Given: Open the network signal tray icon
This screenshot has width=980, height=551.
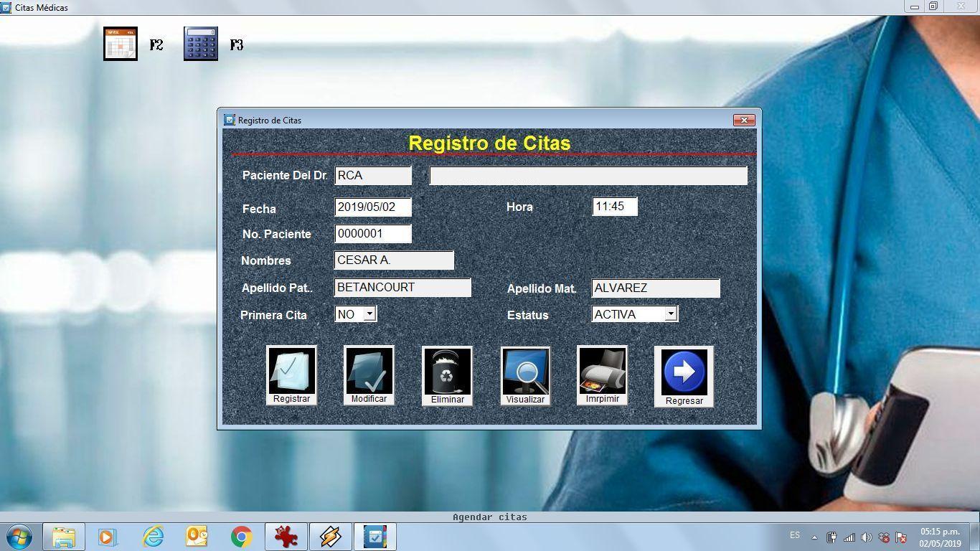Looking at the screenshot, I should pyautogui.click(x=849, y=537).
